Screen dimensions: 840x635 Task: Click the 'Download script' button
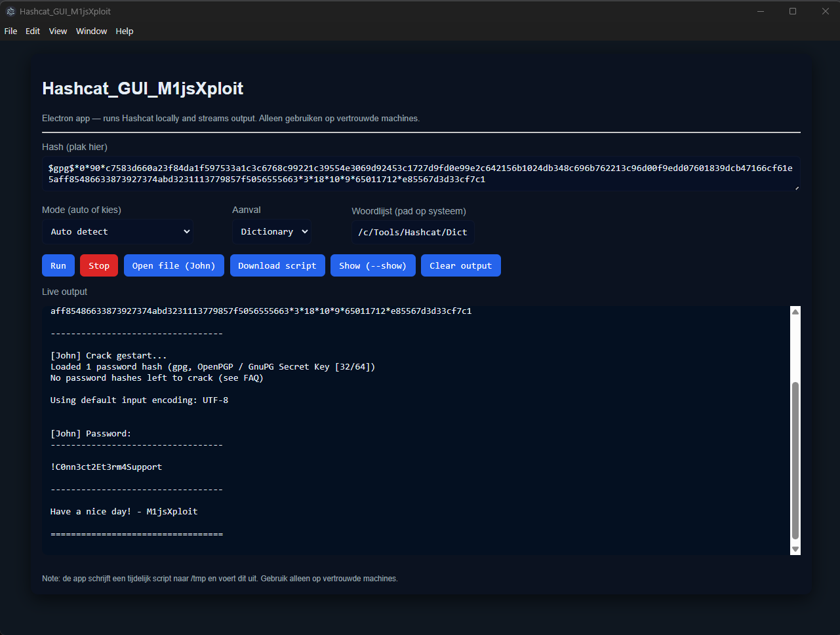pos(277,265)
